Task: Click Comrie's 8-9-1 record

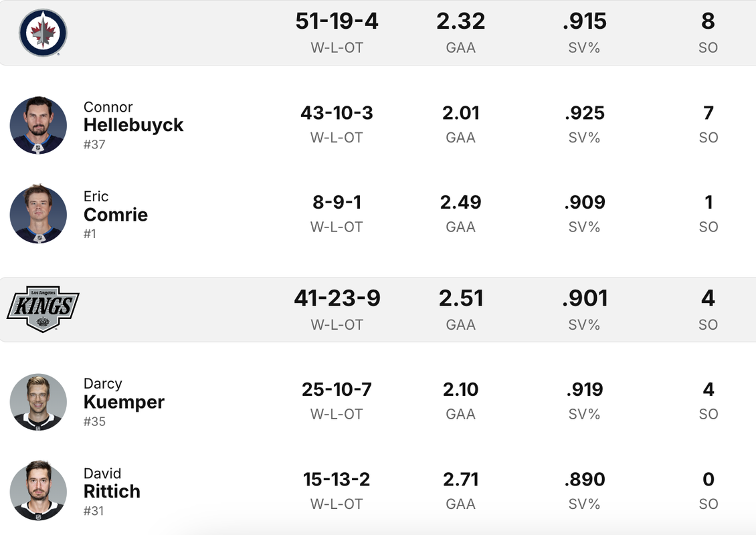Action: (337, 202)
